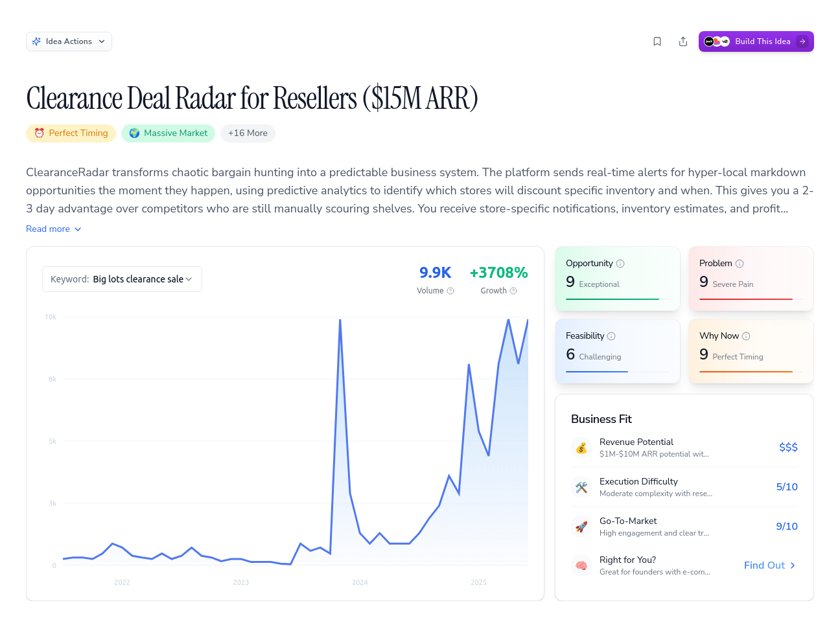Click the Revenue Potential row title
The height and width of the screenshot is (627, 840).
pyautogui.click(x=636, y=442)
